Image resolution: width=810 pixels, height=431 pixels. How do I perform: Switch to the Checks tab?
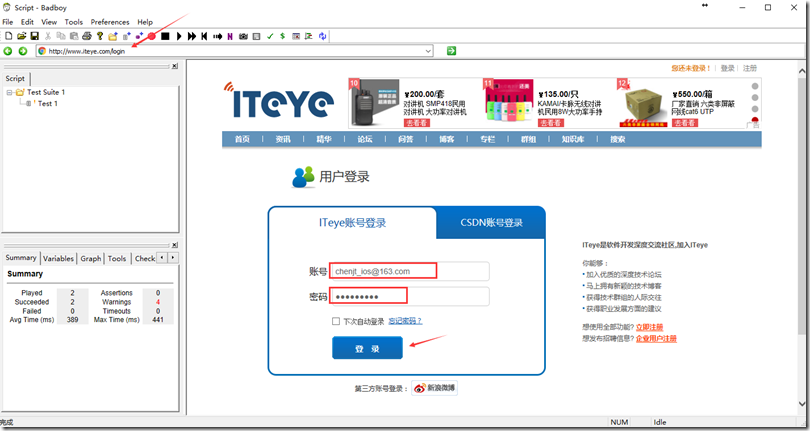coord(145,258)
